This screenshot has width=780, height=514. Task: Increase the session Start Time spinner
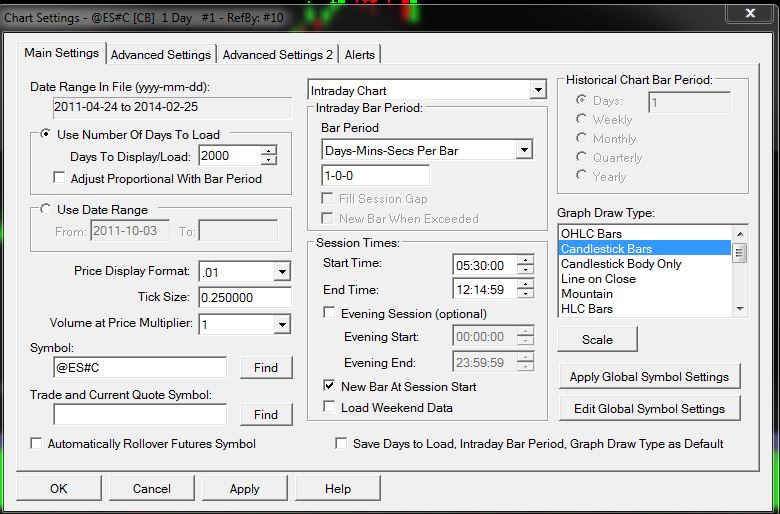(525, 260)
